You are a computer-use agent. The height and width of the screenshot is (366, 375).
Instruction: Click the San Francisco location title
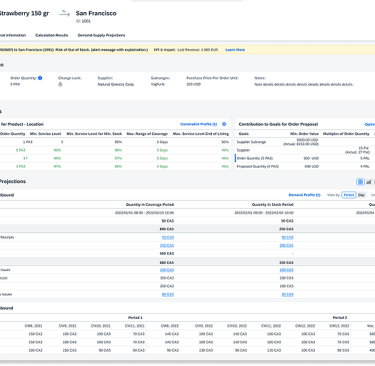pos(96,13)
